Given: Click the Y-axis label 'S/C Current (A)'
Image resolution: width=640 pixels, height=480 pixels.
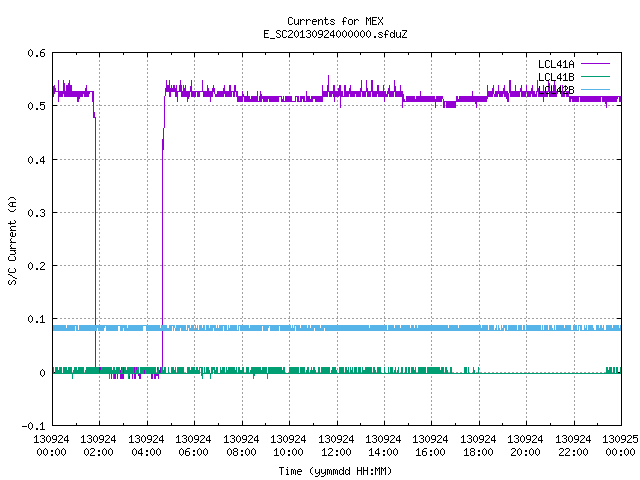Looking at the screenshot, I should tap(12, 240).
